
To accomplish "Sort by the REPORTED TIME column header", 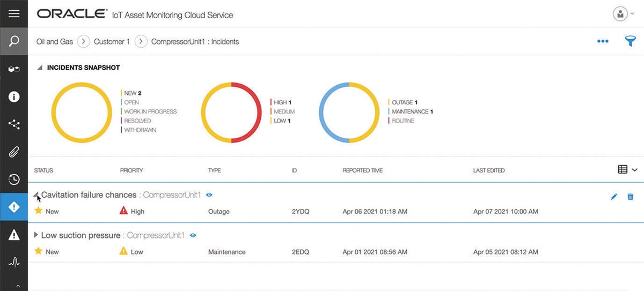I will click(x=363, y=170).
